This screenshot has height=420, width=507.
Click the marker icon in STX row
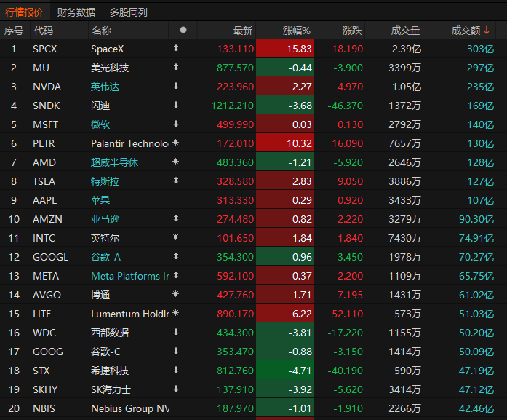(x=176, y=370)
